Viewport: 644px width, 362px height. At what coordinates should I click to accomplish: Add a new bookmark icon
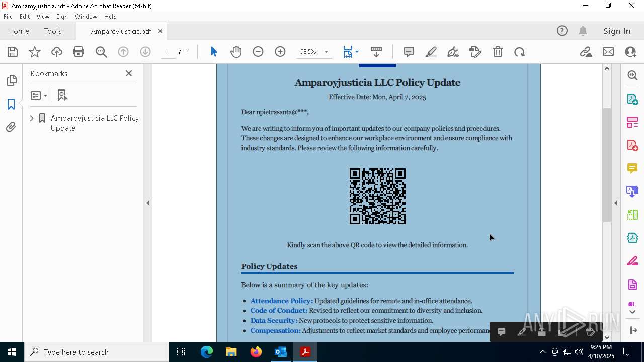62,95
